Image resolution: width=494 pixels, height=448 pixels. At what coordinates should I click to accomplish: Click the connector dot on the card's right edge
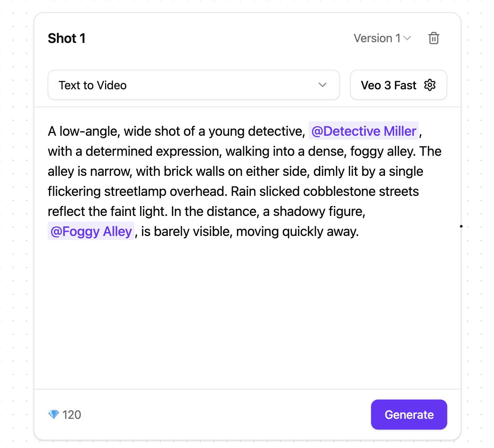point(461,226)
